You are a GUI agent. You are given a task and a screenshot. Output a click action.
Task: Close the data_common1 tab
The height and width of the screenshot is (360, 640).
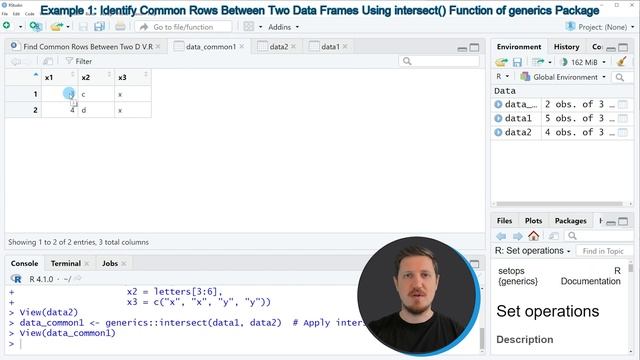coord(242,47)
